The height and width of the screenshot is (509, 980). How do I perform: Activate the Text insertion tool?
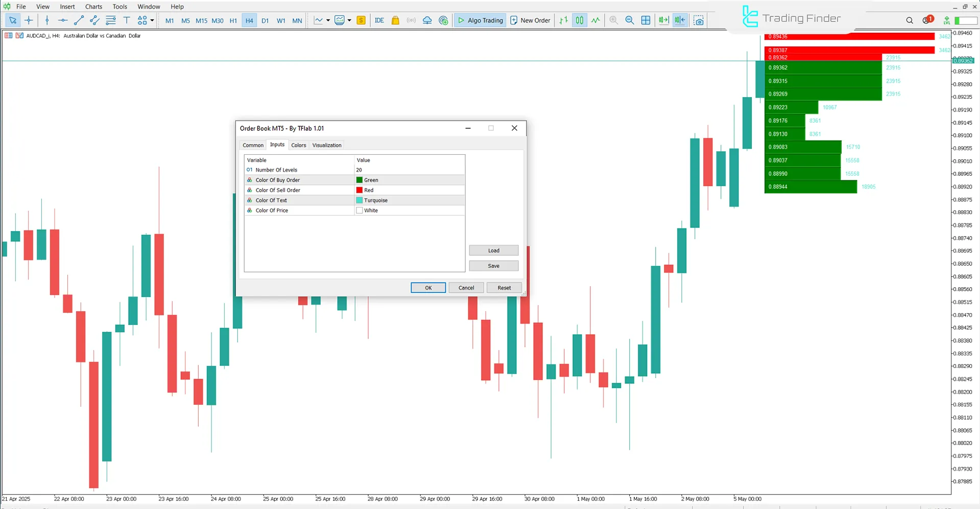pyautogui.click(x=127, y=20)
